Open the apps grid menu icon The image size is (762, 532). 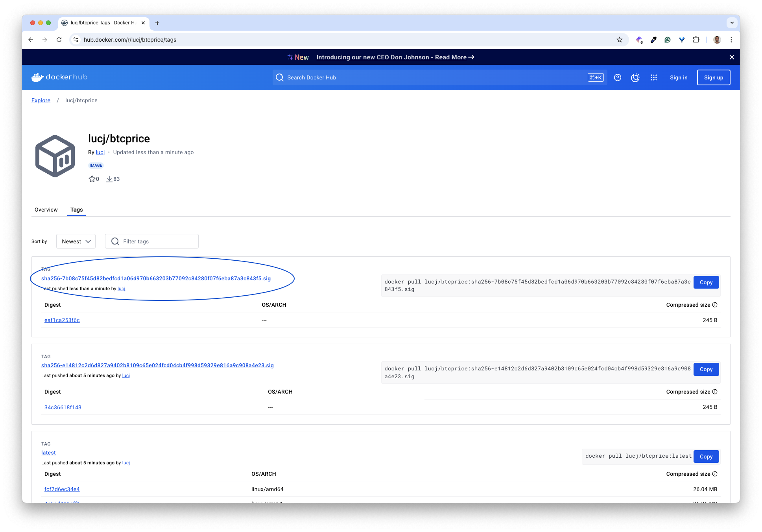(x=654, y=77)
